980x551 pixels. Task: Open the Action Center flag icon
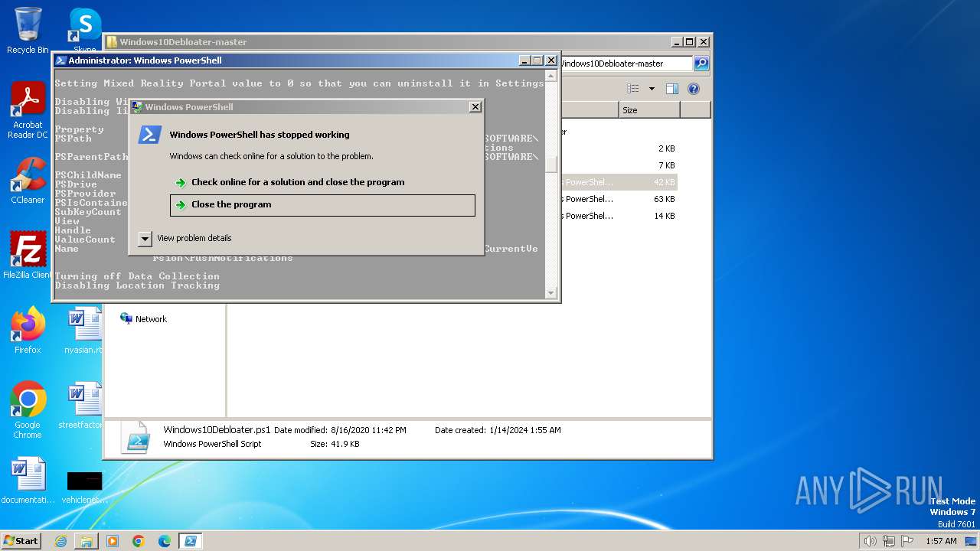click(907, 541)
